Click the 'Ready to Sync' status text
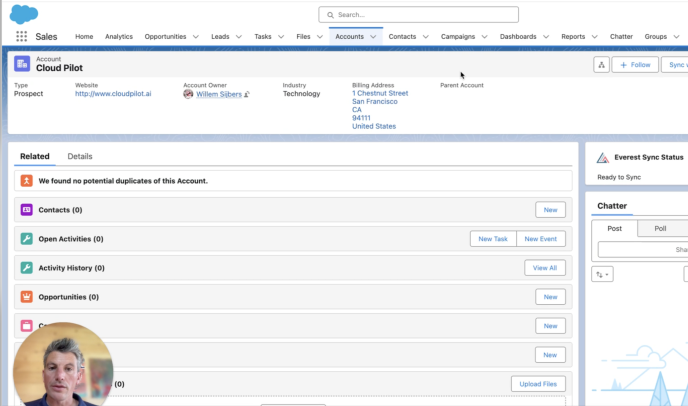This screenshot has height=406, width=688. 619,177
